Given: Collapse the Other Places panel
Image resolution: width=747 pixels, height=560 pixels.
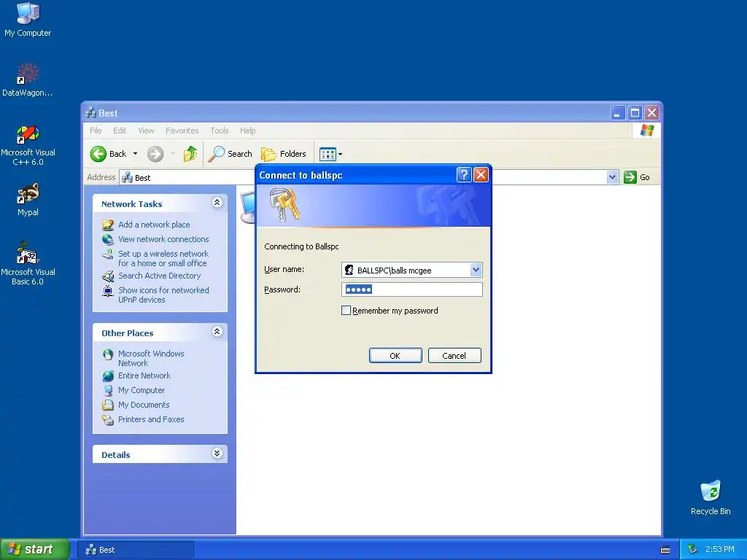Looking at the screenshot, I should coord(217,332).
